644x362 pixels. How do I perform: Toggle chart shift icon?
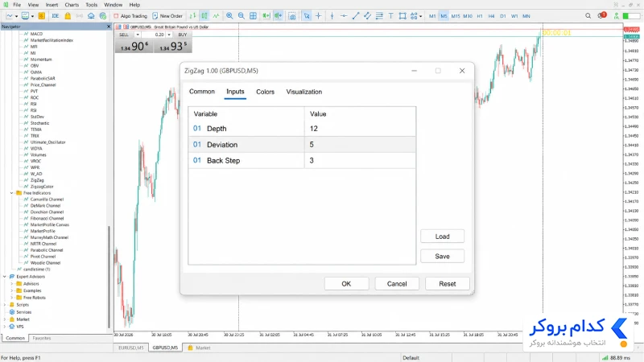coord(278,16)
